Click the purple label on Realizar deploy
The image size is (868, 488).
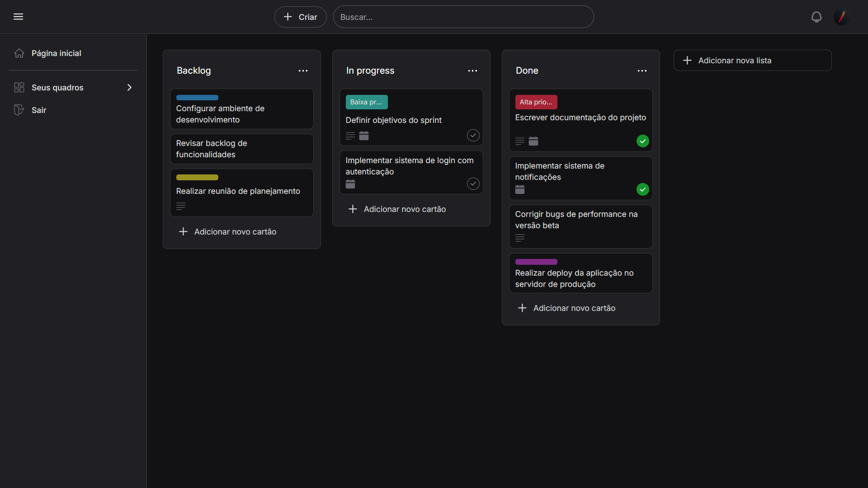pyautogui.click(x=536, y=262)
